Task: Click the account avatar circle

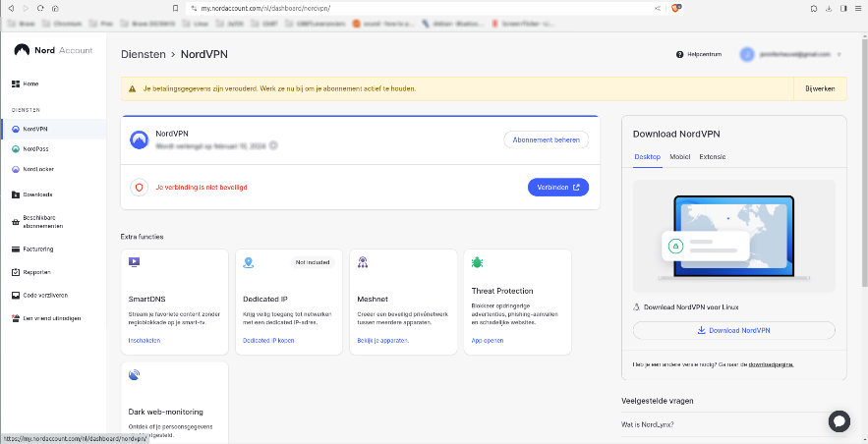Action: click(747, 54)
